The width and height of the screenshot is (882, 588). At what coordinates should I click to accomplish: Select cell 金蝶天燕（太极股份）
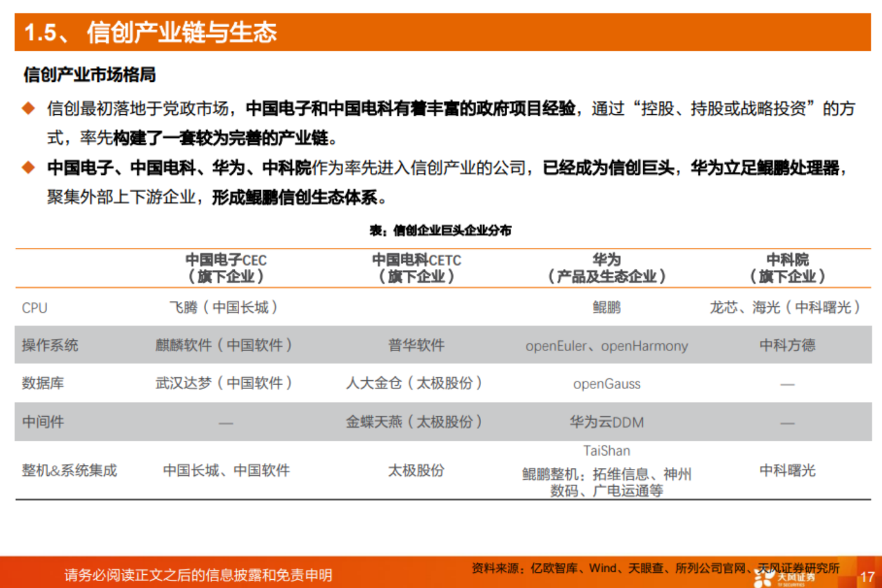coord(416,421)
